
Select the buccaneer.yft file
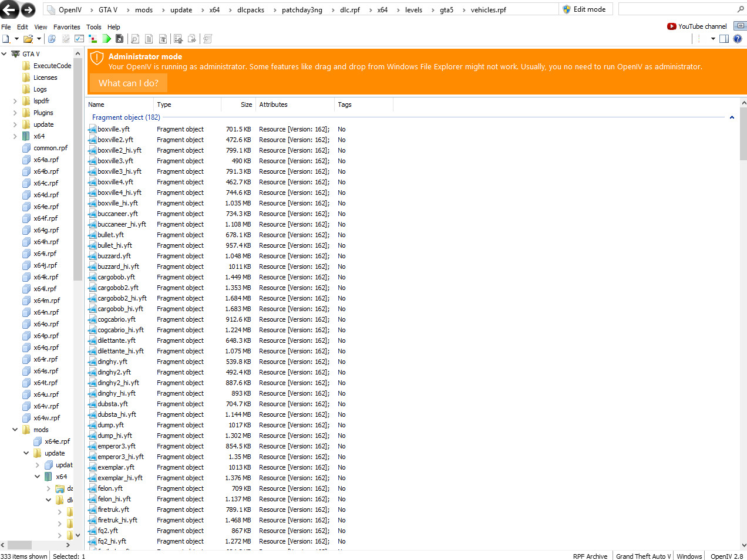pos(117,214)
